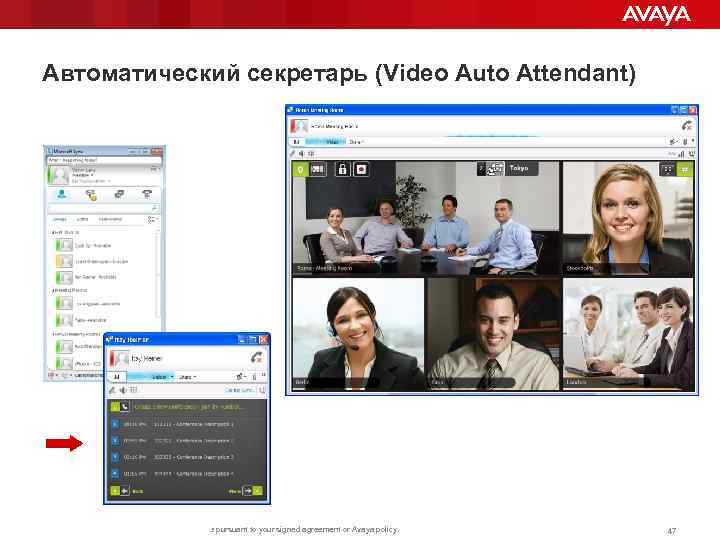This screenshot has width=720, height=540.
Task: Select the first conference row in dark list
Action: click(x=187, y=424)
